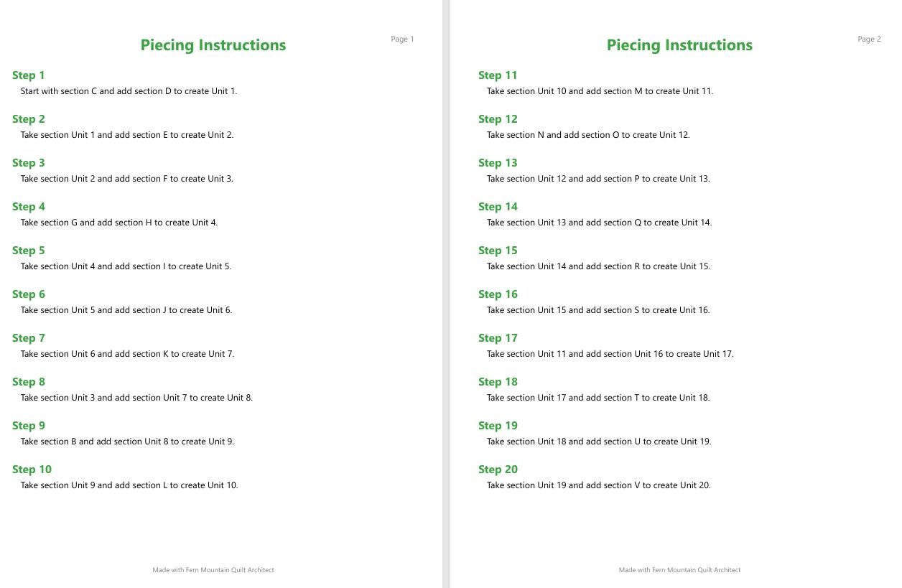Click the right page Piecing Instructions title

click(679, 45)
